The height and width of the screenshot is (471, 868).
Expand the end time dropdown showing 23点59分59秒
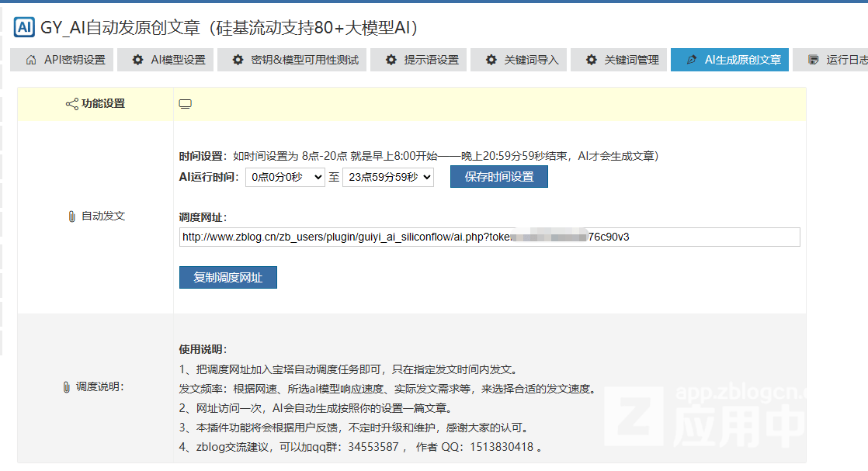tap(387, 177)
